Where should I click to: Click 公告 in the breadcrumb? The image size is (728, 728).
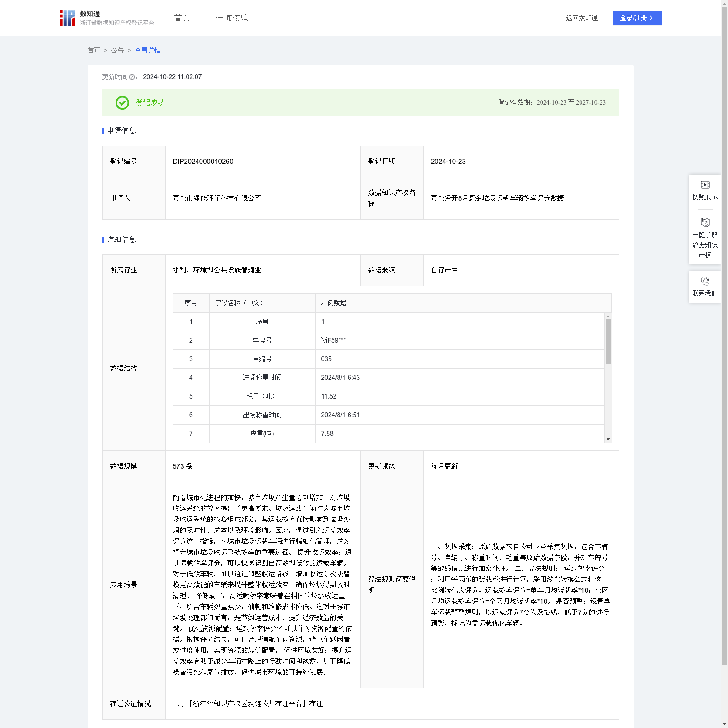click(x=117, y=51)
